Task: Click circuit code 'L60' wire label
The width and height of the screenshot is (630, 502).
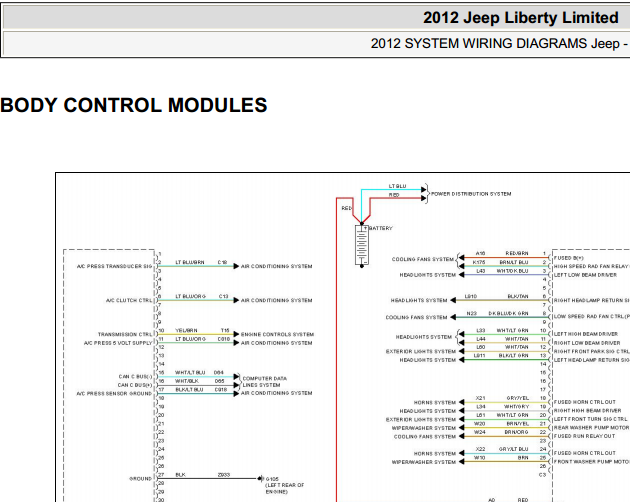Action: [481, 347]
